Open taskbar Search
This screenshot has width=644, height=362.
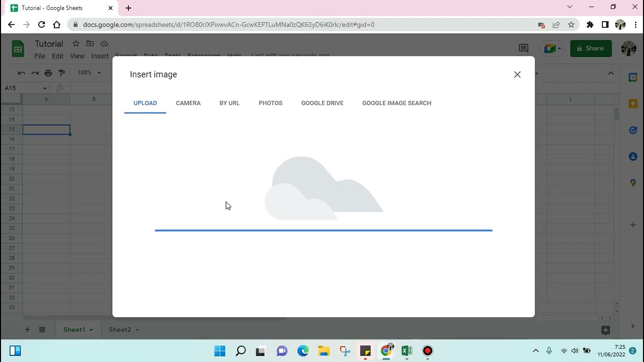[240, 351]
